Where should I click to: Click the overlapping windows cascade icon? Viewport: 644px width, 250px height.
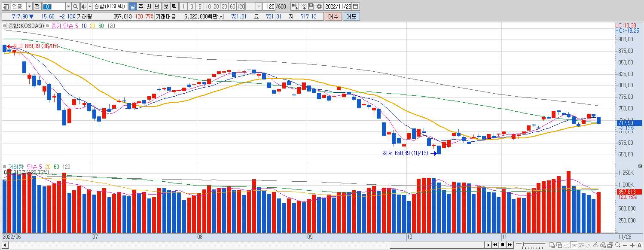(559, 245)
